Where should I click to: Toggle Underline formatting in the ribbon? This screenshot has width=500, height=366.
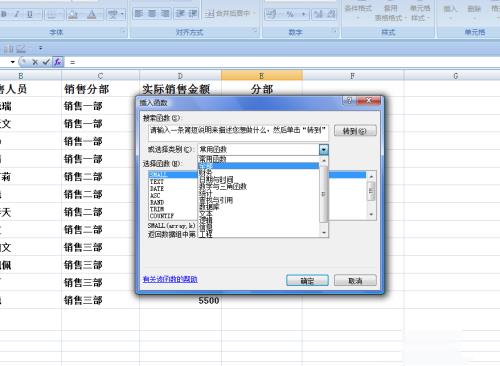(30, 14)
